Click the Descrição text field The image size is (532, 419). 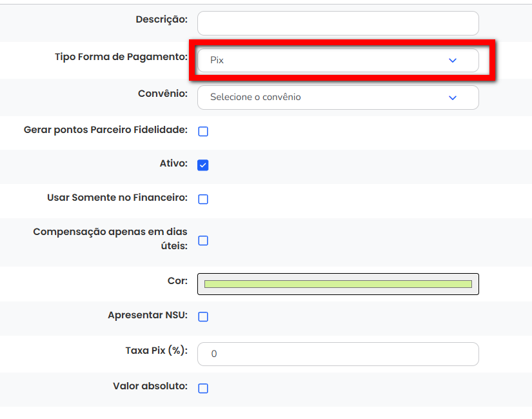[x=338, y=23]
